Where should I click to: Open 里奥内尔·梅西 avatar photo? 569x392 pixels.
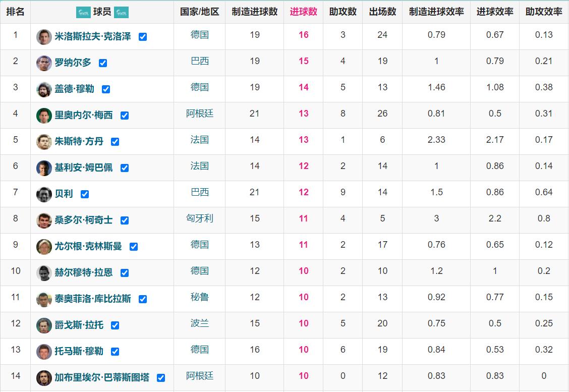[x=44, y=116]
